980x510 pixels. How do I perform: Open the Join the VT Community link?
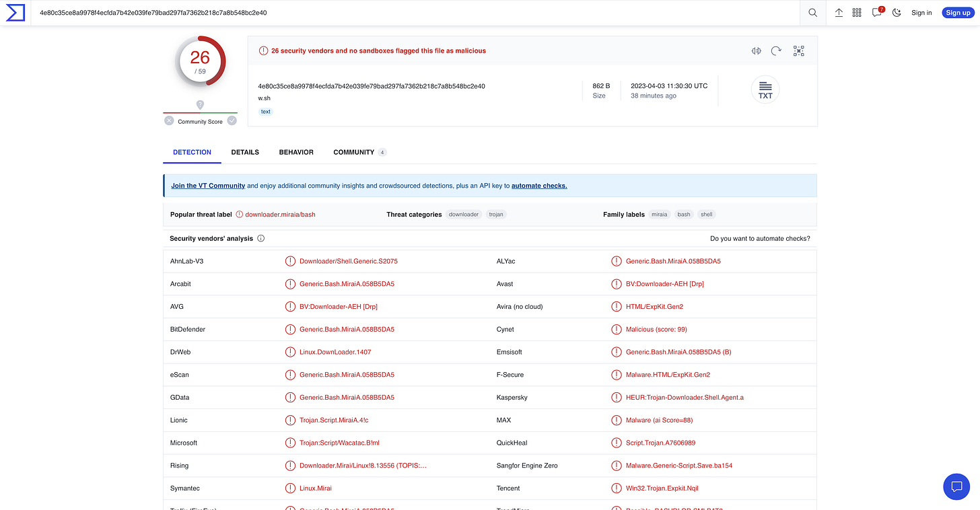[208, 186]
